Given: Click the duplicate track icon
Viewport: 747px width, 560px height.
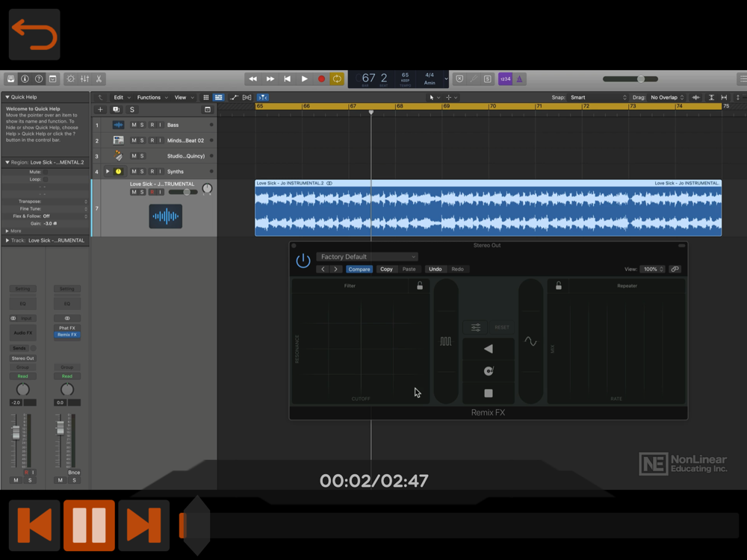Looking at the screenshot, I should (116, 110).
